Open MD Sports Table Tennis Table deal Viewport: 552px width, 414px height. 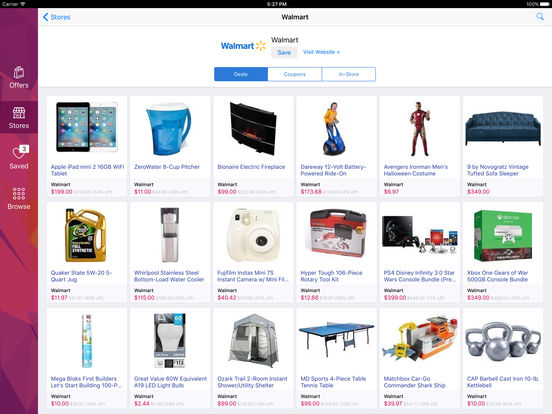(336, 358)
